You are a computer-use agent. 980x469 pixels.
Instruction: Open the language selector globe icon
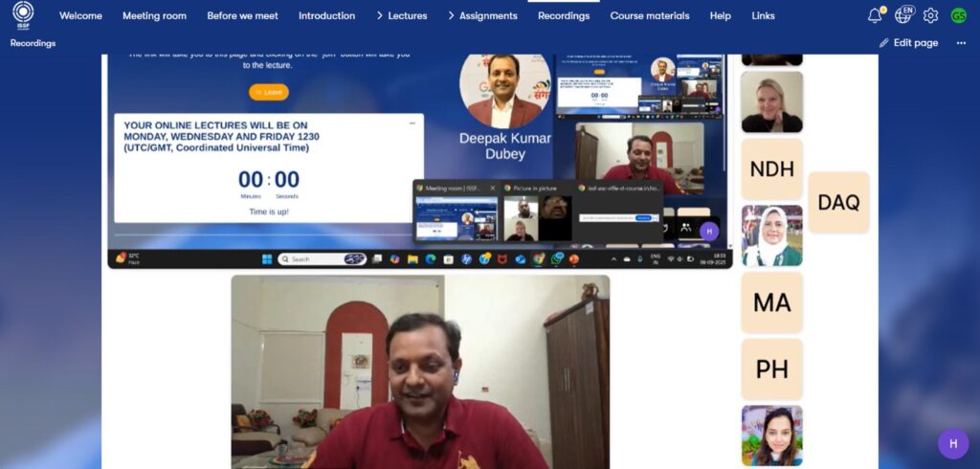click(x=902, y=15)
